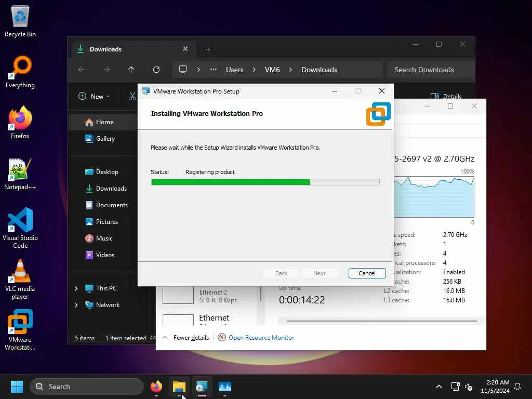This screenshot has width=532, height=399.
Task: Click the Firefox taskbar icon
Action: pos(156,387)
